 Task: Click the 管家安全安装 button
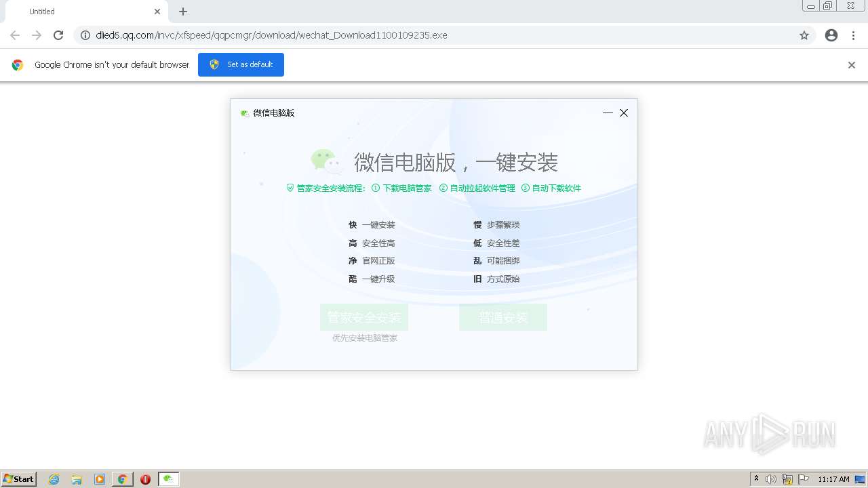(364, 317)
